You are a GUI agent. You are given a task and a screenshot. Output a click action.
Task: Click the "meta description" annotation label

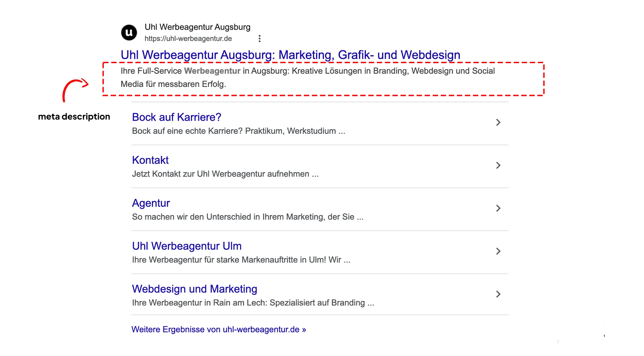pos(74,117)
